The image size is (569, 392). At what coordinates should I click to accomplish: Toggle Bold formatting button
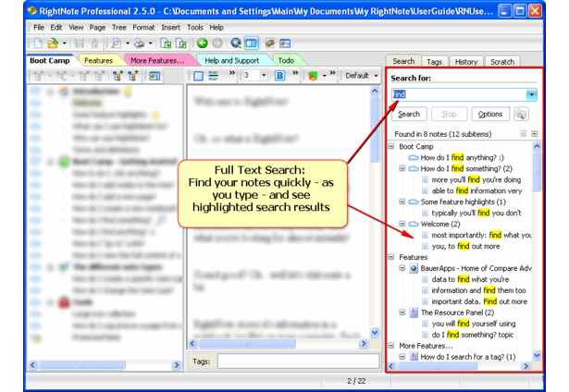[x=279, y=76]
